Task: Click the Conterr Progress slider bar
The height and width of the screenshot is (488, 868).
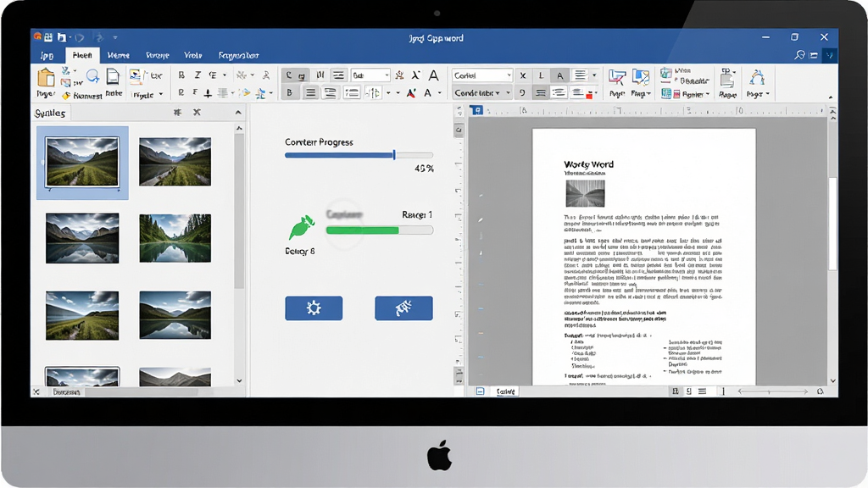Action: point(359,156)
